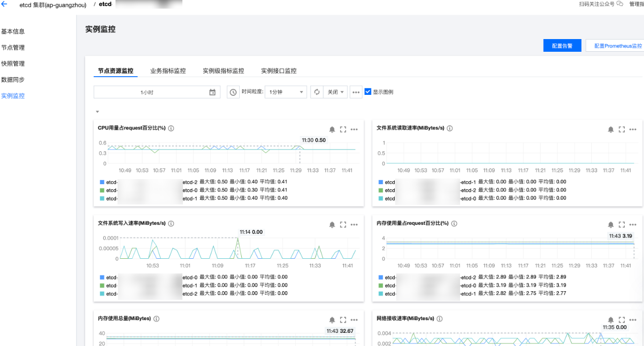Open more menu on CPU用量占request百分比 chart
Viewport: 644px width, 346px height.
point(354,129)
